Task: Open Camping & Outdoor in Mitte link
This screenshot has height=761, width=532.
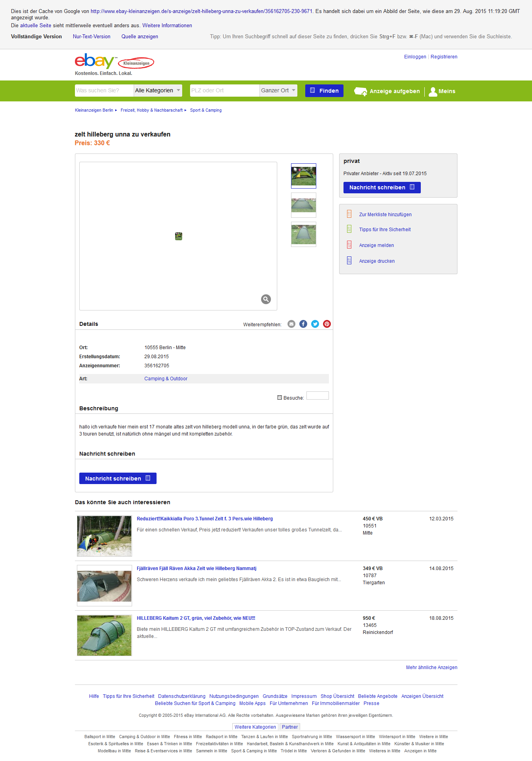Action: [144, 737]
